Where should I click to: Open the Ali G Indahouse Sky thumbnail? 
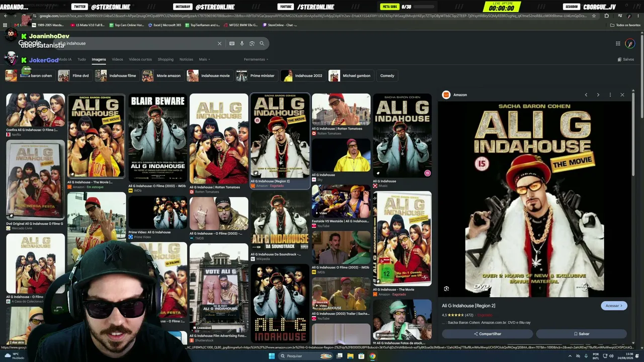(341, 155)
